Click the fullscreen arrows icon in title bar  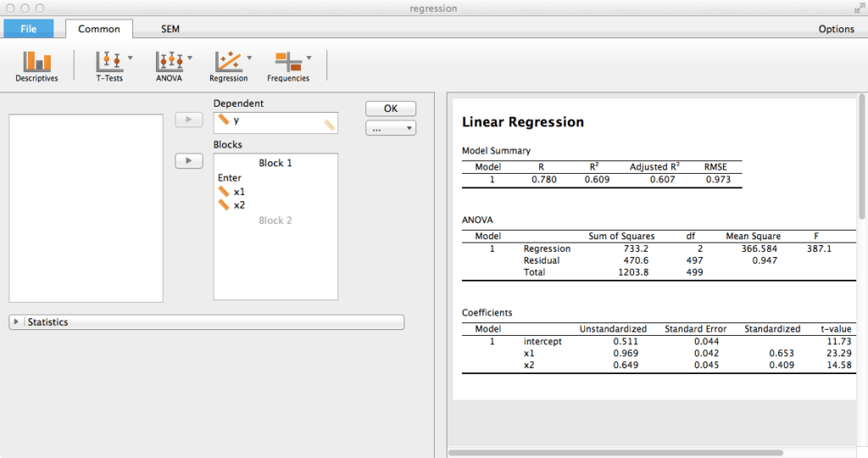[859, 8]
